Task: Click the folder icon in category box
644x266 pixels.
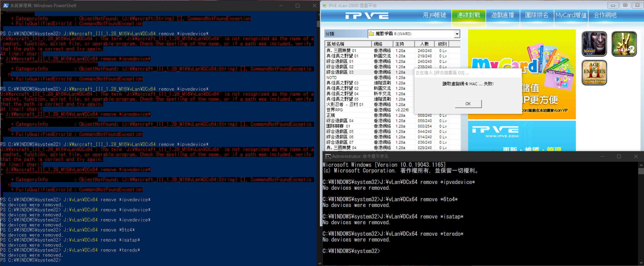Action: pos(371,34)
